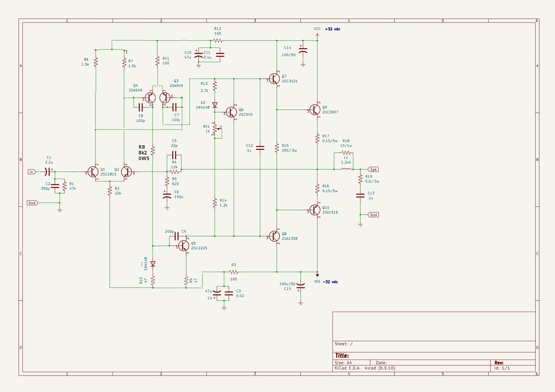Click the C13 .1u capacitor symbol

click(360, 196)
